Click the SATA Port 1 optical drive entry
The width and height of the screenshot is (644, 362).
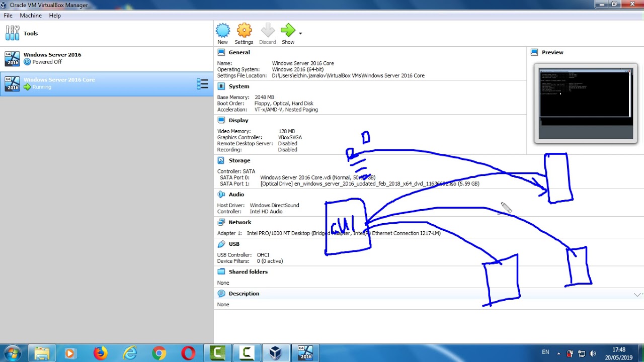[x=370, y=184]
